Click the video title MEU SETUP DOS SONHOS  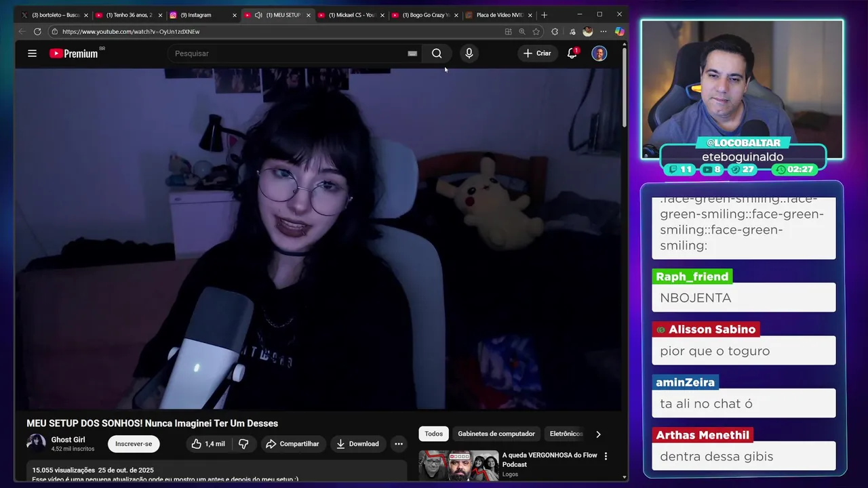tap(153, 424)
